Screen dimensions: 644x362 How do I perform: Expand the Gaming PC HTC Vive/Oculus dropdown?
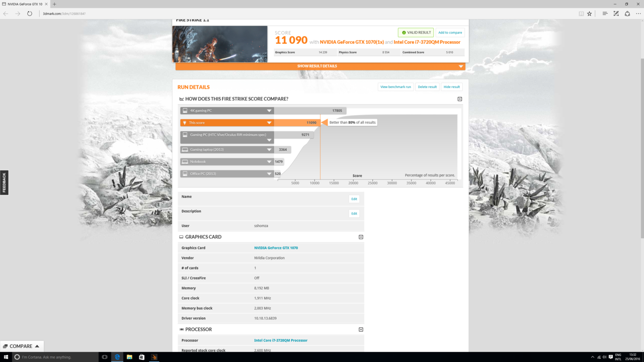(x=269, y=140)
